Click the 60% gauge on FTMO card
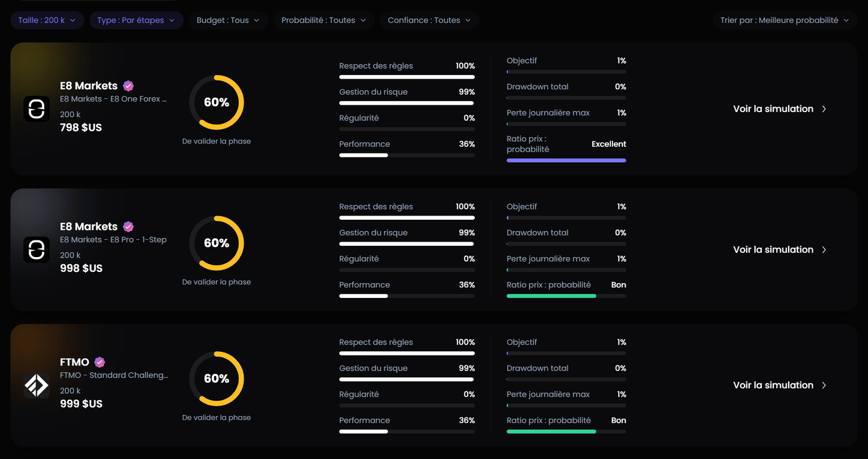Screen dimensions: 868x459 216,378
